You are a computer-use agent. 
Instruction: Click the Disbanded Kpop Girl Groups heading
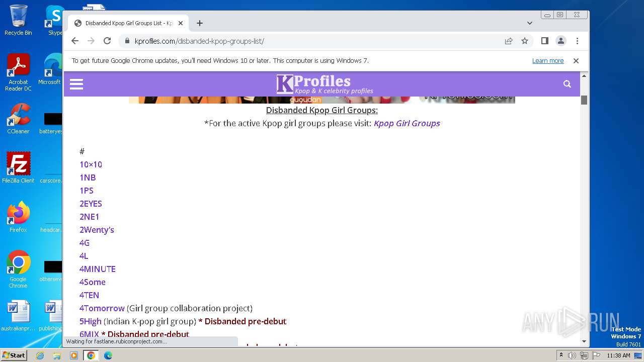322,110
